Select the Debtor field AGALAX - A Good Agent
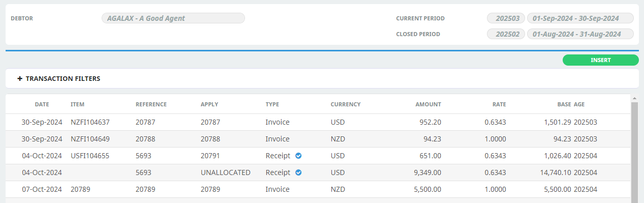644x203 pixels. click(x=173, y=18)
